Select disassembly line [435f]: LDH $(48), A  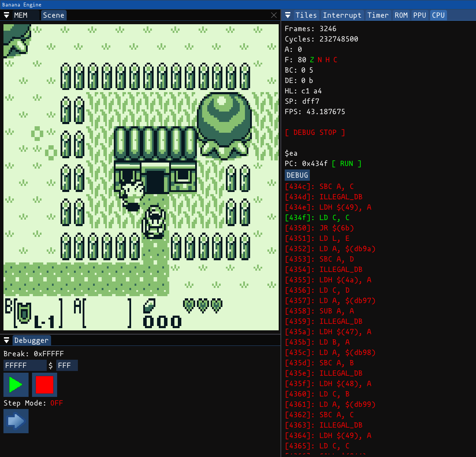[x=328, y=383]
